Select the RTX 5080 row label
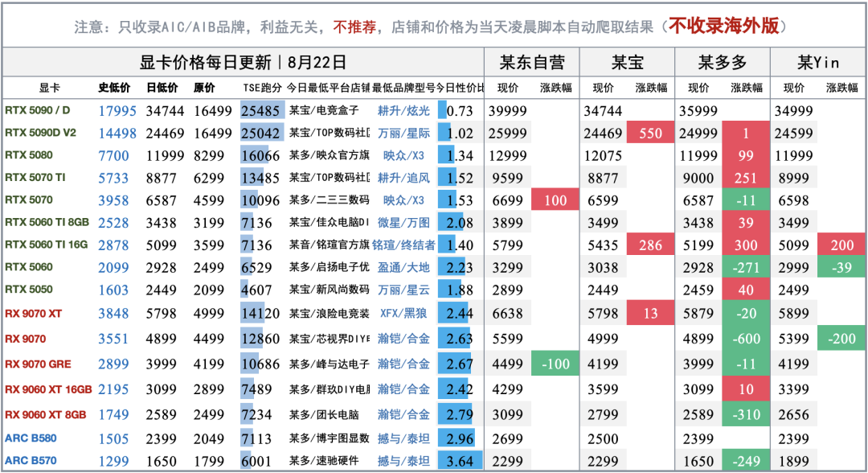This screenshot has width=868, height=473. point(29,155)
